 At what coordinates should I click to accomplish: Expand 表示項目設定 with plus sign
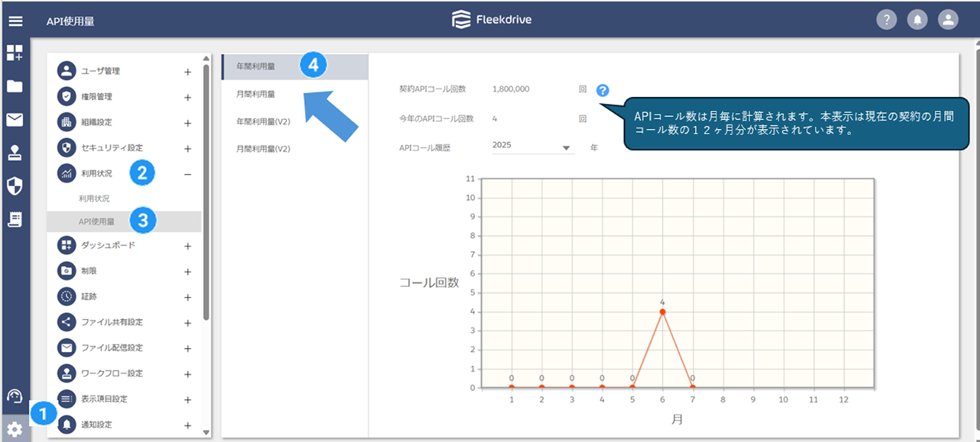click(187, 399)
